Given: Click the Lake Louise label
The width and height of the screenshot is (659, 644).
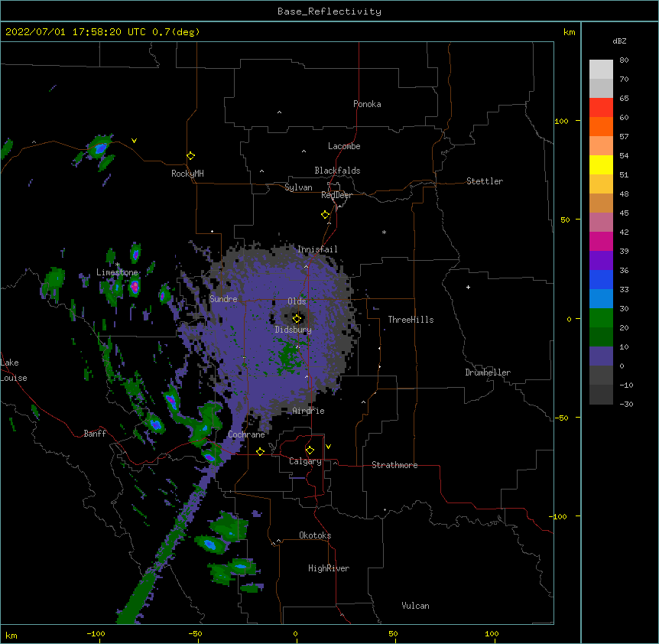Looking at the screenshot, I should (x=14, y=370).
